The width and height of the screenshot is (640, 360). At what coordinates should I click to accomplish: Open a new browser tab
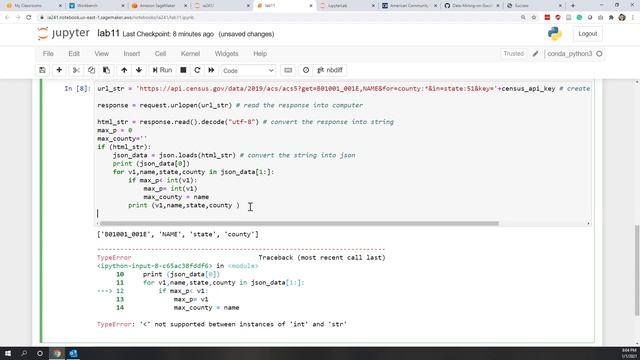click(x=573, y=6)
